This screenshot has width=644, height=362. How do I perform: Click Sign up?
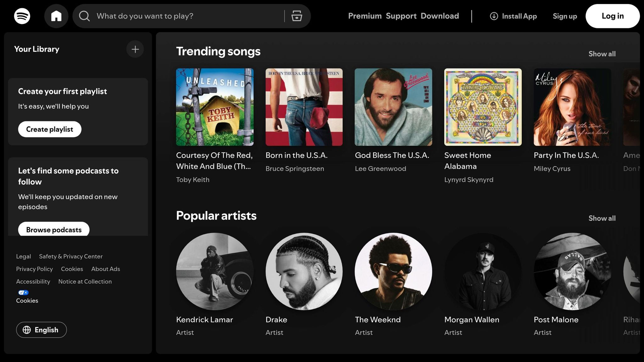click(x=565, y=16)
